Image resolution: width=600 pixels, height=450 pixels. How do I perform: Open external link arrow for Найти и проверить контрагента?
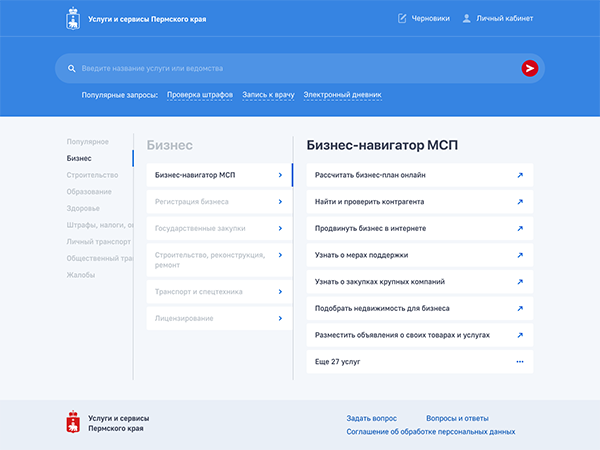pos(519,202)
